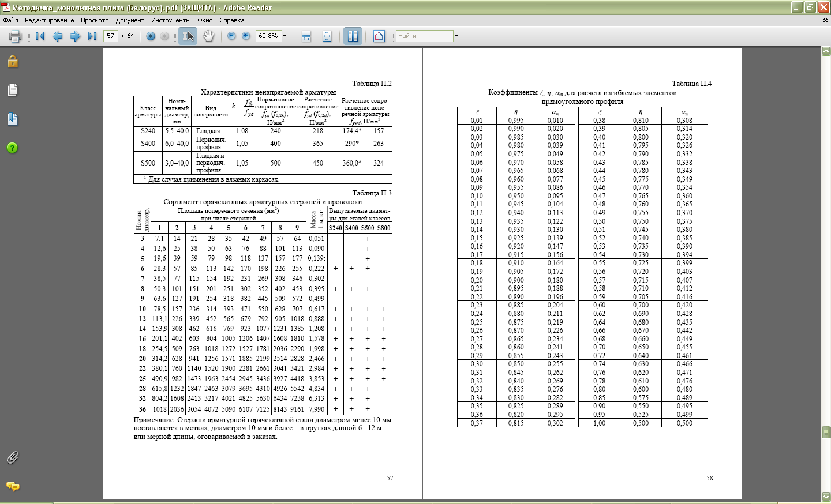Open the Документ menu

pos(130,20)
